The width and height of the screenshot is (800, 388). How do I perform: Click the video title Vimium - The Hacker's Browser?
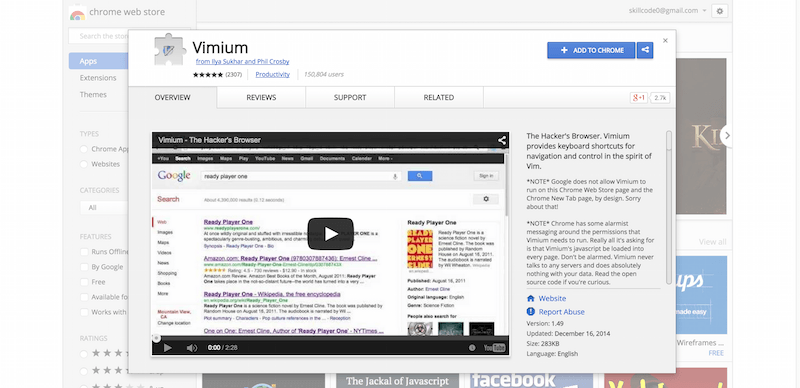210,140
